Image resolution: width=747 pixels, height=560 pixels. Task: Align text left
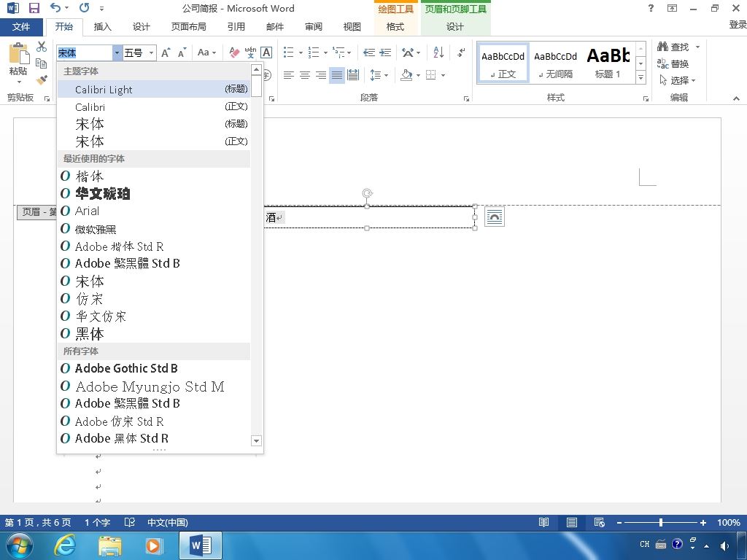point(289,75)
